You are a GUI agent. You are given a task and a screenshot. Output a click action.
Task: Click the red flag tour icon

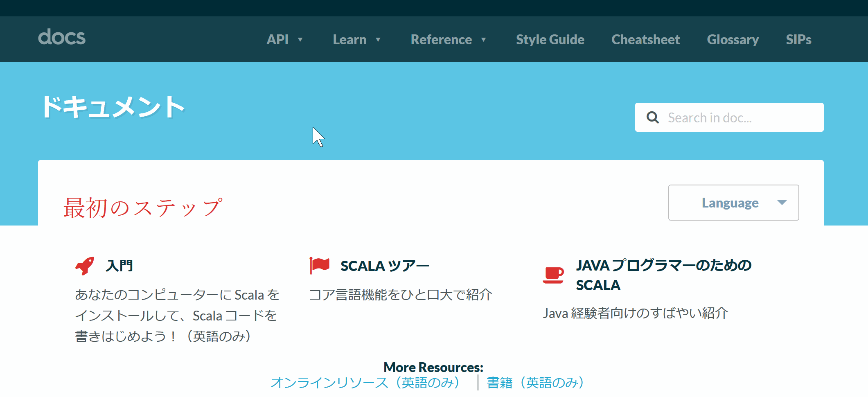coord(319,266)
